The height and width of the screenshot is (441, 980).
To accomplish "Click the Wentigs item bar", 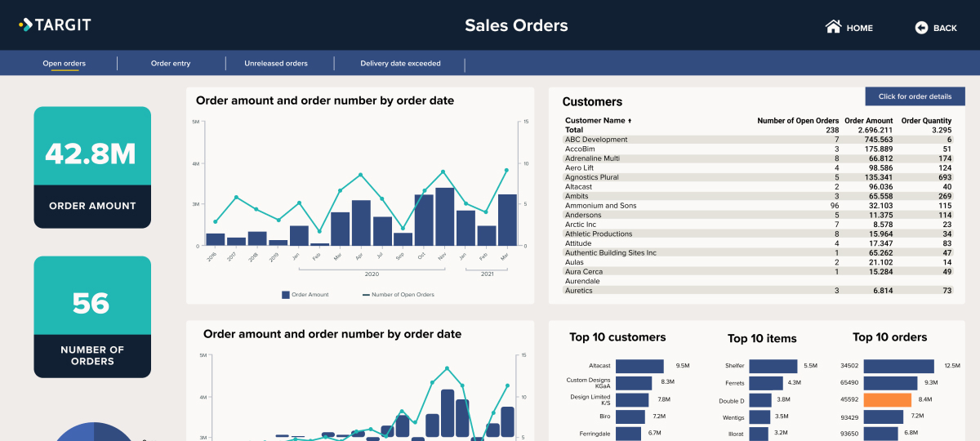I will pyautogui.click(x=759, y=416).
